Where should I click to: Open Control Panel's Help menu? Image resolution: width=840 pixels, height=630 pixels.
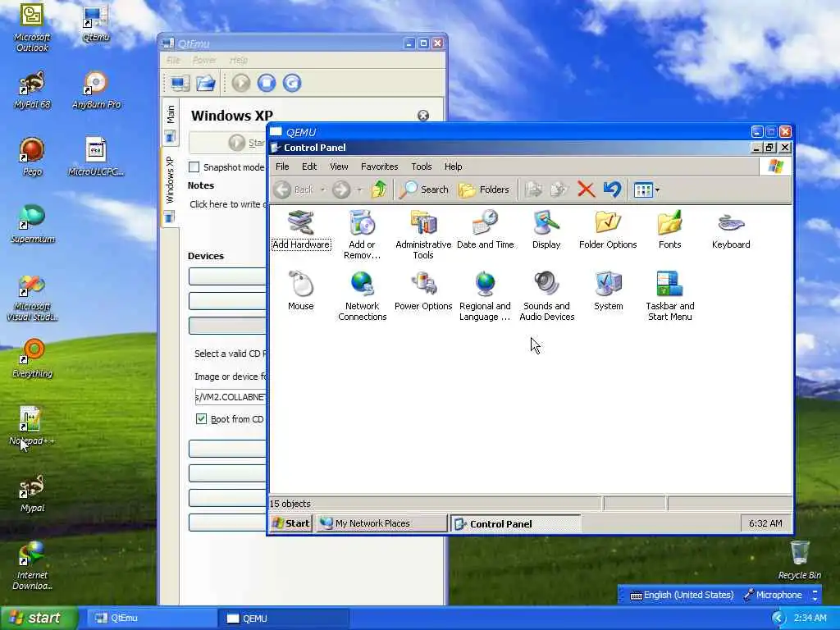[x=453, y=167]
